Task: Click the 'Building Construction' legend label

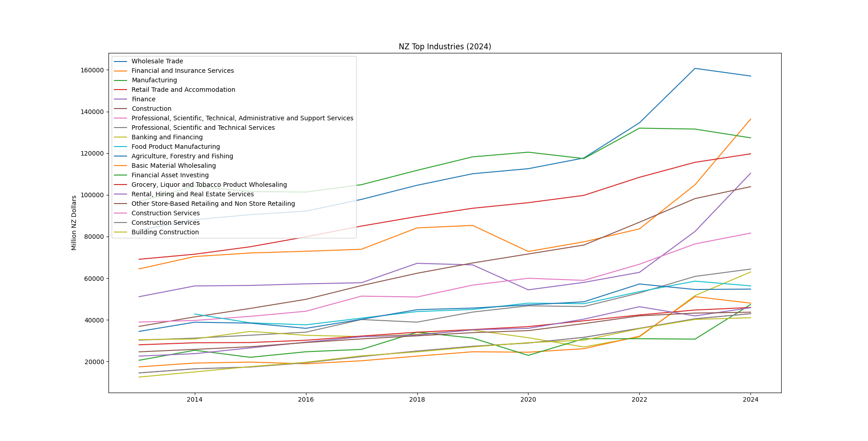Action: coord(165,232)
